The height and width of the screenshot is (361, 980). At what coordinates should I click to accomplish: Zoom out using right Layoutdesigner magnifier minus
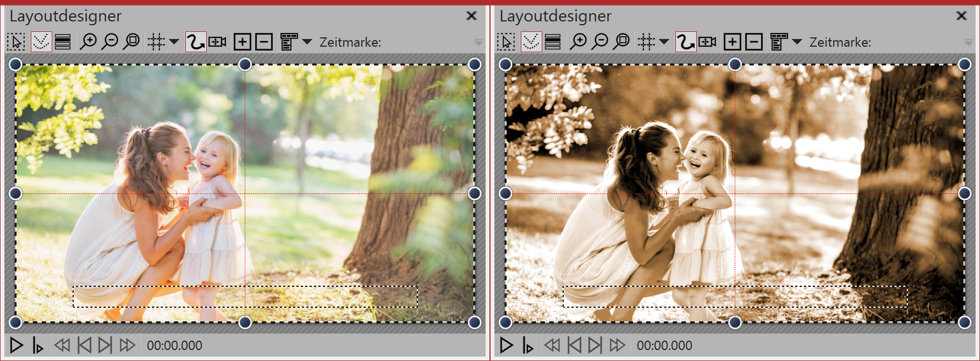click(x=600, y=42)
